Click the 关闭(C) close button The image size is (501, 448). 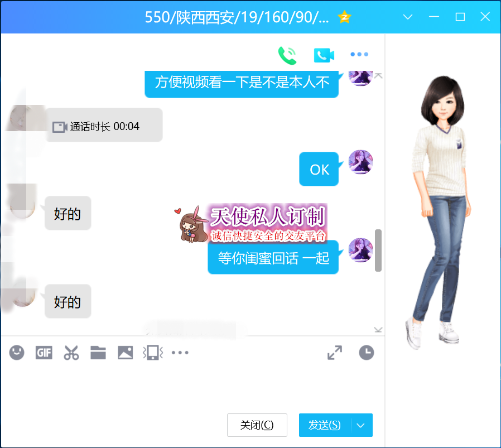[x=257, y=425]
